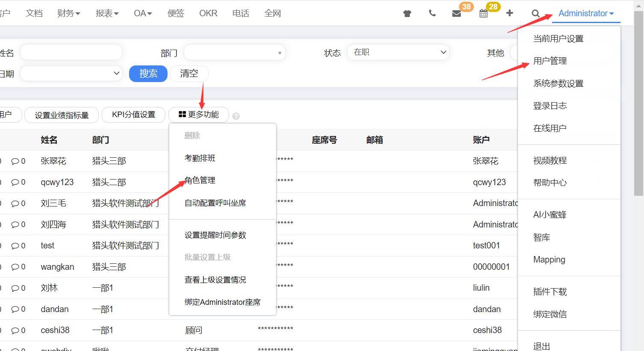This screenshot has height=351, width=644.
Task: Click the 姓名 column header
Action: [x=49, y=140]
